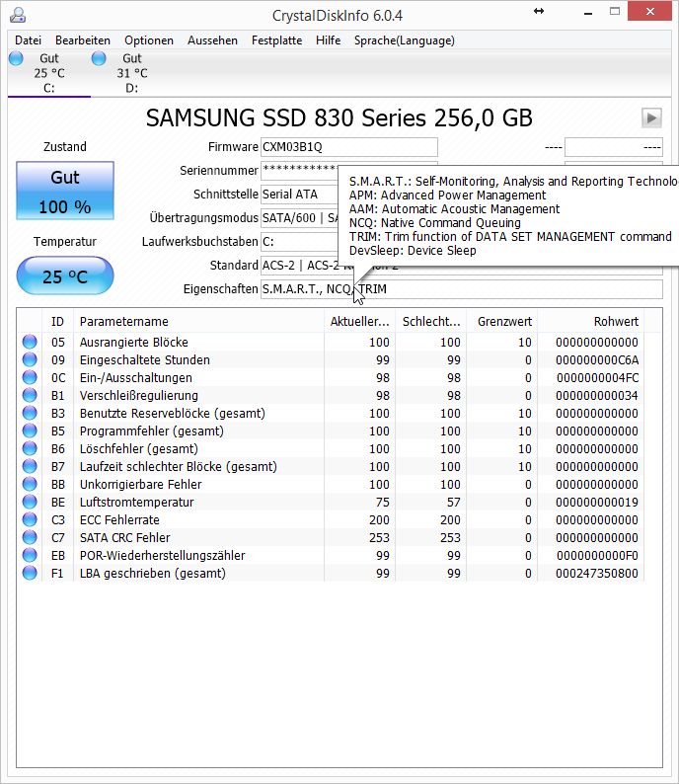Image resolution: width=679 pixels, height=784 pixels.
Task: Open the Datei menu
Action: [28, 40]
